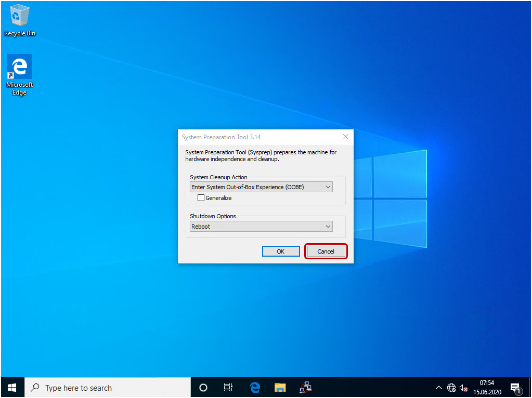Image resolution: width=532 pixels, height=398 pixels.
Task: Activate the Cortana button on the taskbar
Action: point(203,387)
